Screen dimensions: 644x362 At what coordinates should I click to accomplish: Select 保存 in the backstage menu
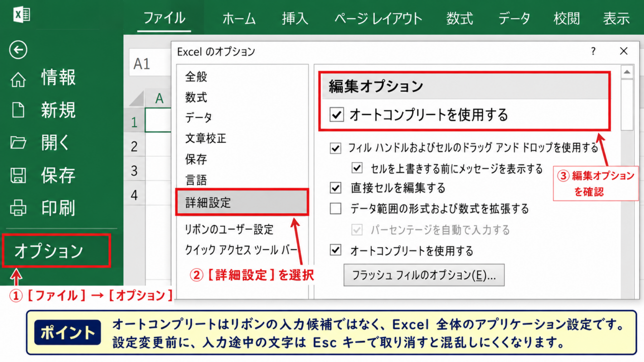[x=58, y=175]
